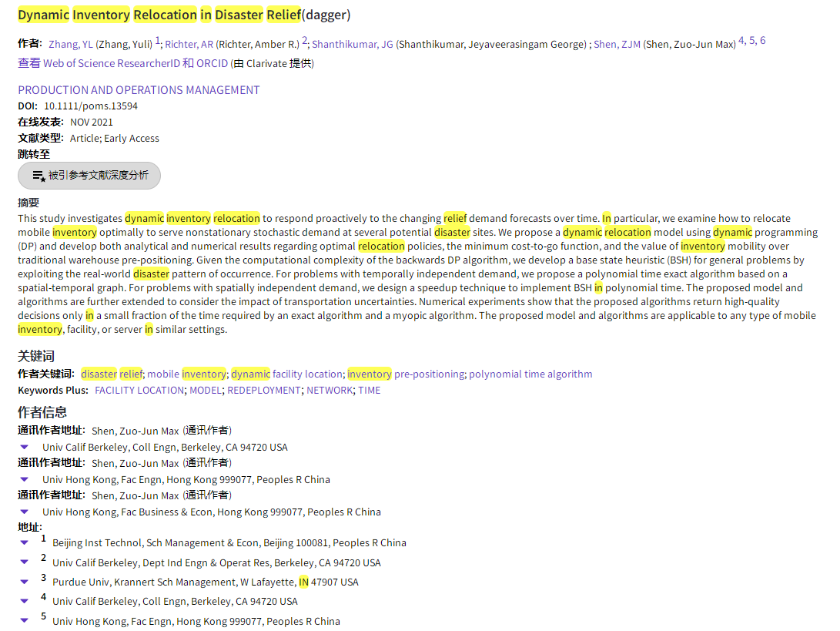Click the author keyword disaster relief
This screenshot has height=631, width=840.
point(112,374)
